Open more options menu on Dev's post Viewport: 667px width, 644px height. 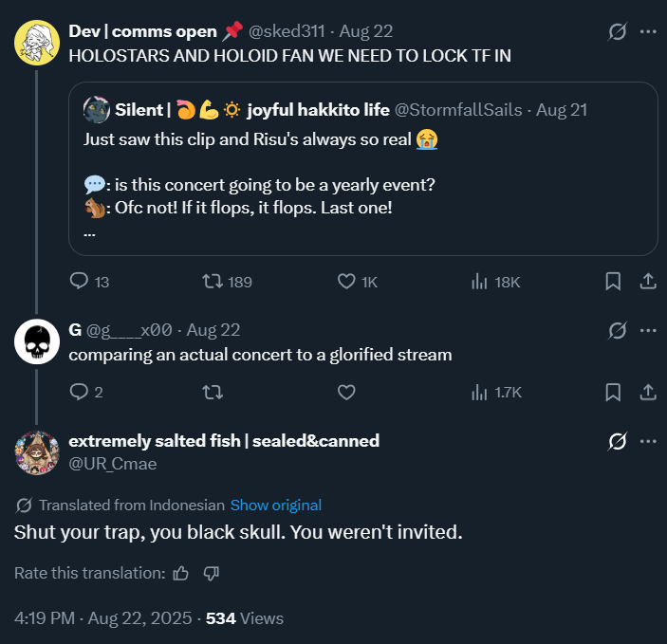point(649,31)
